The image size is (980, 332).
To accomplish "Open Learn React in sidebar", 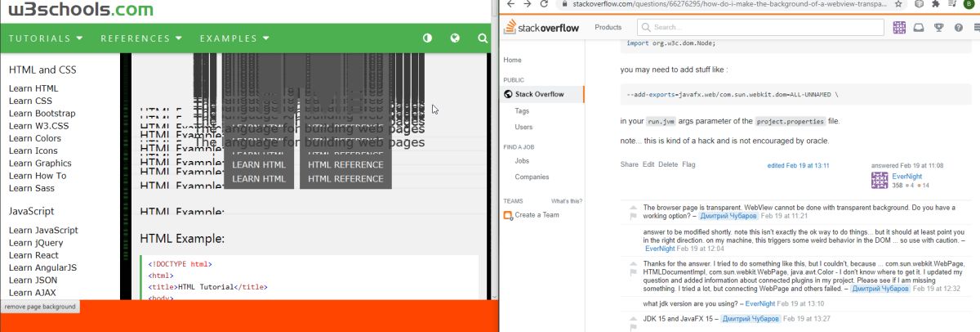I will pyautogui.click(x=33, y=255).
